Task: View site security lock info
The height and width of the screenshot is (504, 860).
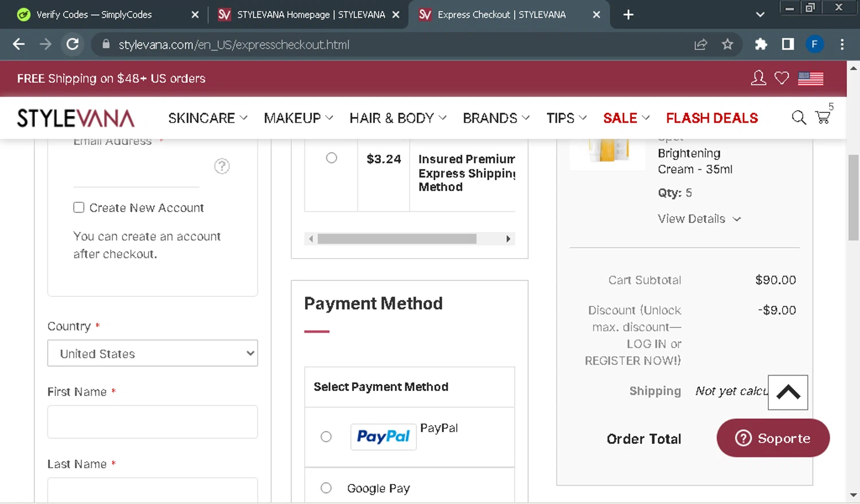Action: pos(105,44)
